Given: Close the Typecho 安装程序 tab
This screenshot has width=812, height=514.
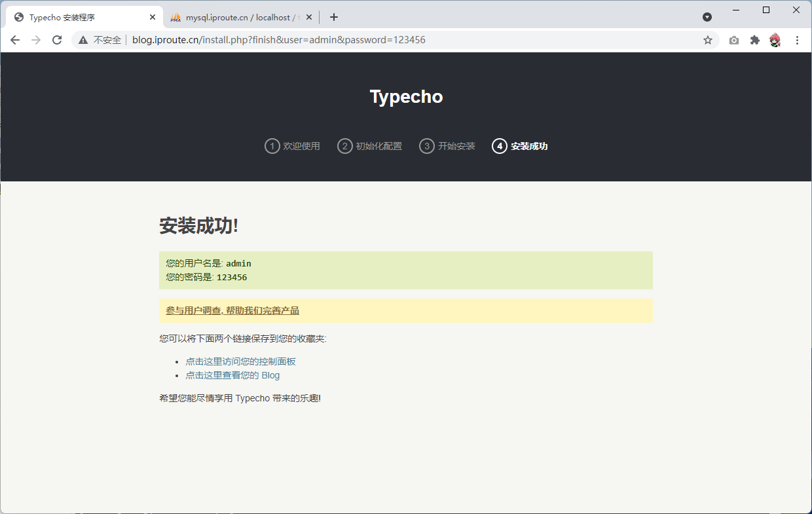Looking at the screenshot, I should tap(153, 17).
